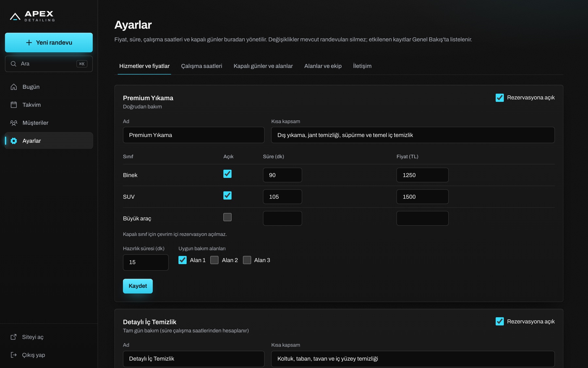
Task: Open the Kapalı günler ve alanlar tab
Action: coord(263,66)
